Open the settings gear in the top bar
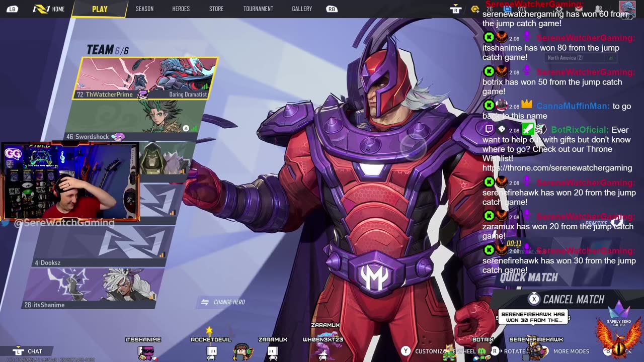Viewport: 644px width, 362px height. click(x=559, y=9)
